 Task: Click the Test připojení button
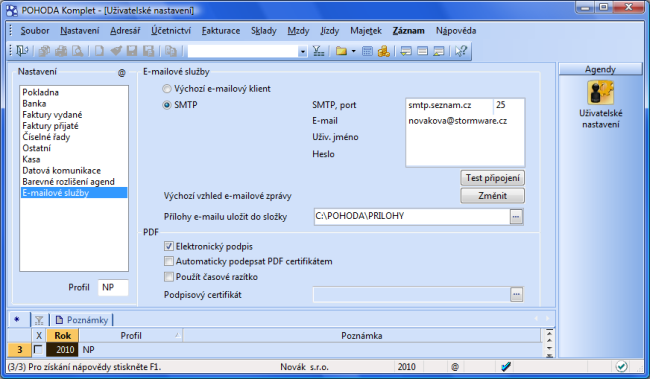tap(492, 178)
